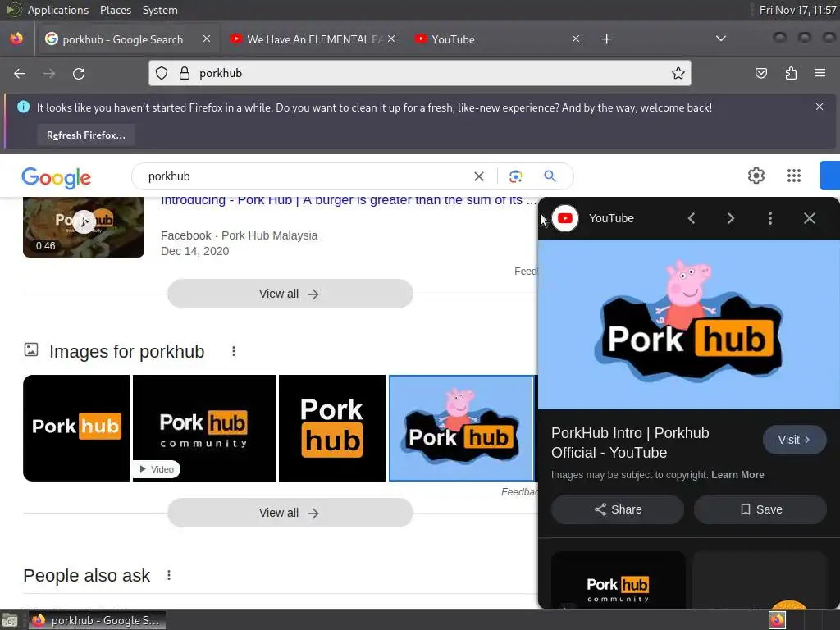The height and width of the screenshot is (630, 840).
Task: Submit search with the magnifier icon
Action: 550,176
